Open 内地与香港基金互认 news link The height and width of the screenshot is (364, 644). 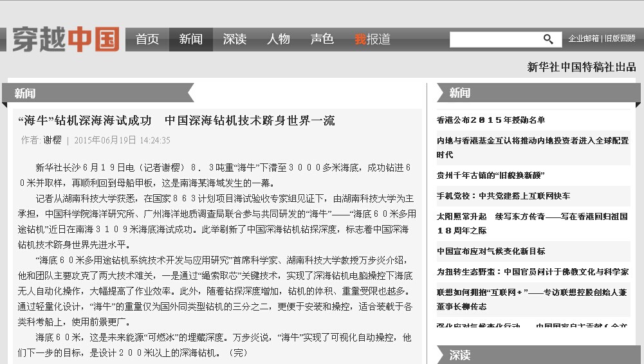tap(533, 147)
